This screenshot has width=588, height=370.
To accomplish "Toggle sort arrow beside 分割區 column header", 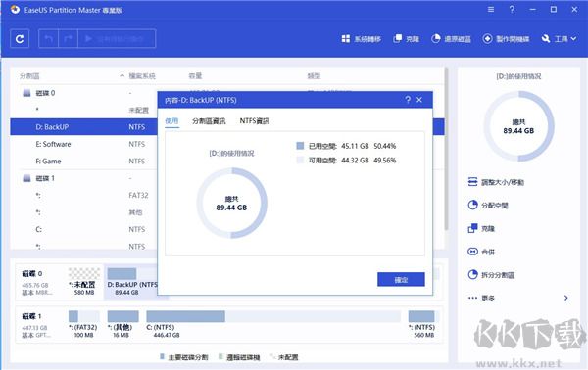I will tap(122, 76).
